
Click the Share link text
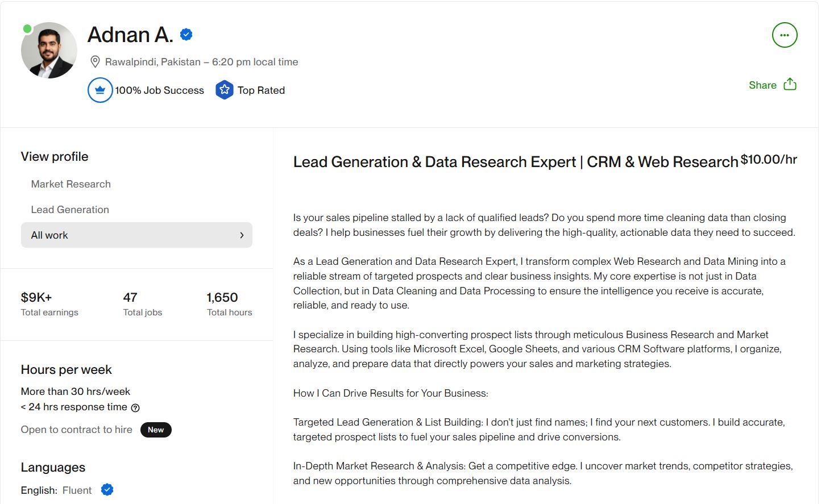[762, 85]
